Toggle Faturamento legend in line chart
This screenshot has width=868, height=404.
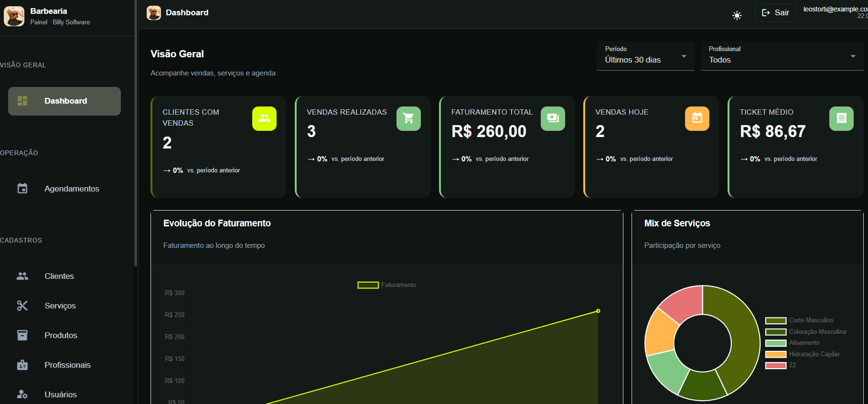387,285
